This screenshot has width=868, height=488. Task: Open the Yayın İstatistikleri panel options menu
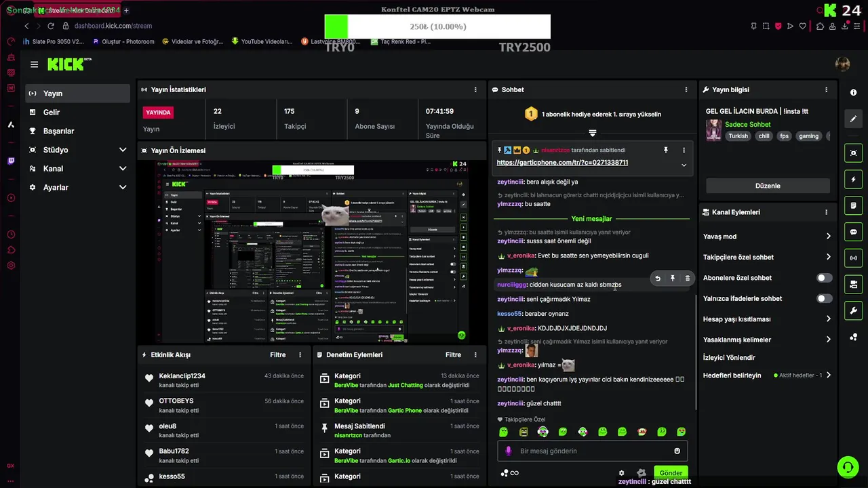point(475,89)
